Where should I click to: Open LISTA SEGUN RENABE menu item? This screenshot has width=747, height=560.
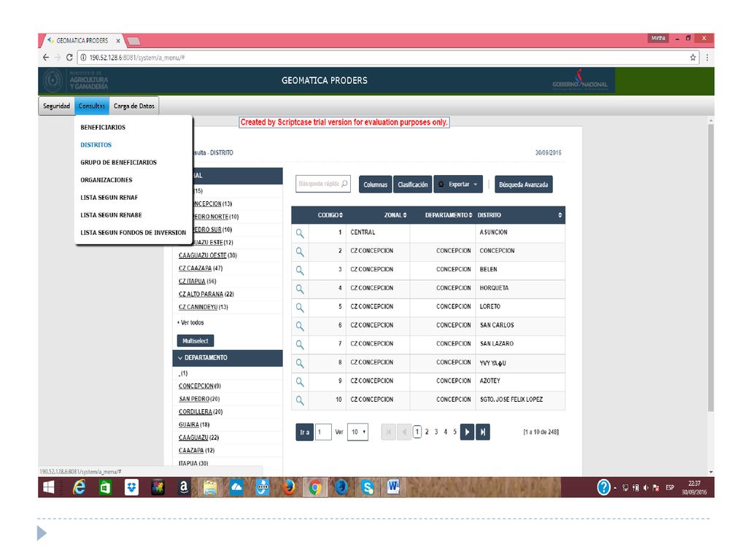[111, 215]
